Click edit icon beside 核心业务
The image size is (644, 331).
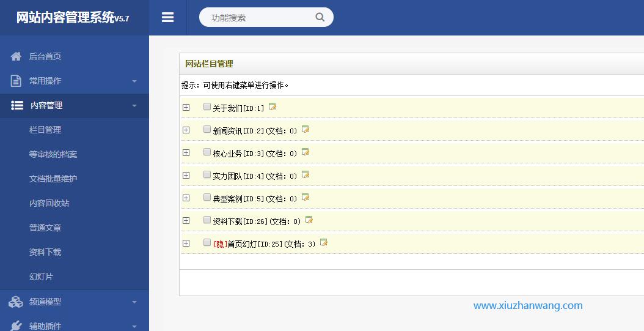(x=306, y=152)
